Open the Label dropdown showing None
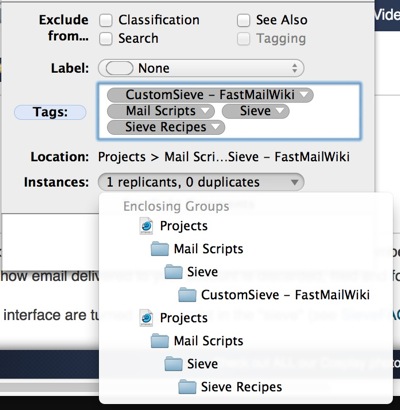Viewport: 400px width, 410px height. coord(201,68)
